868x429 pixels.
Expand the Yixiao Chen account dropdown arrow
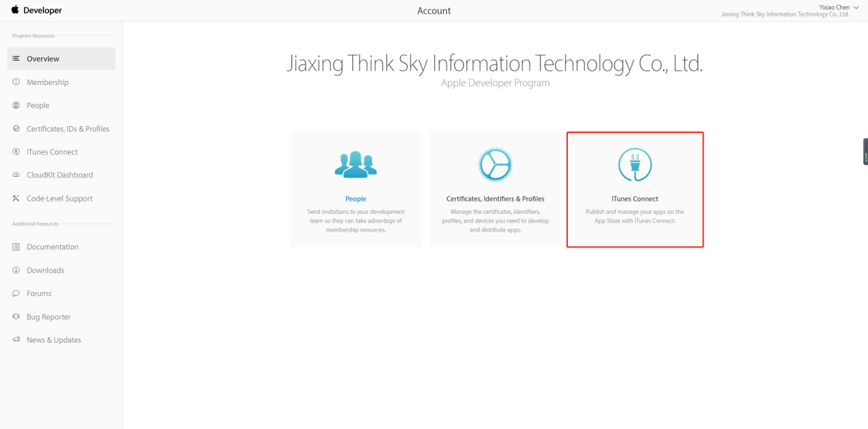pos(856,8)
